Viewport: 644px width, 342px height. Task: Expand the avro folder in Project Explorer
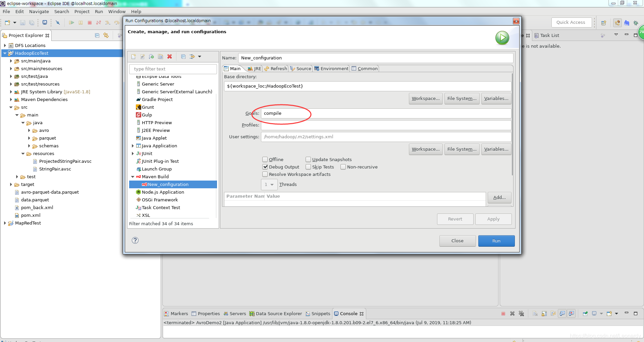29,130
